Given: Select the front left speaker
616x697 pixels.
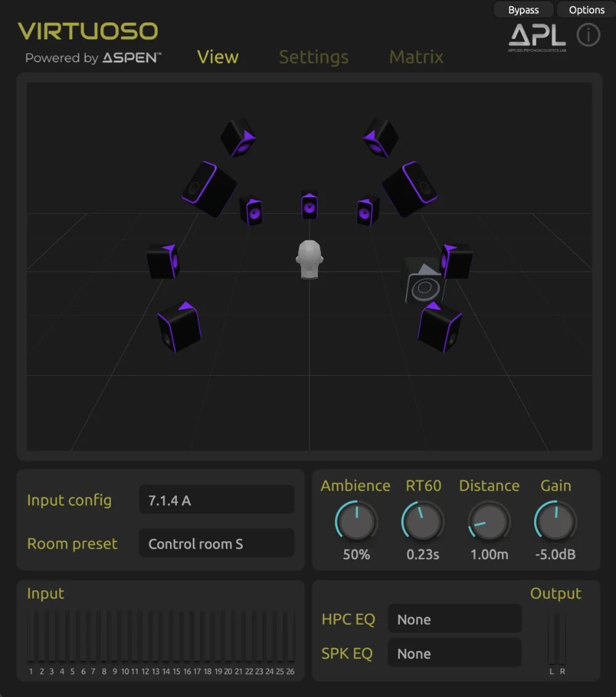Looking at the screenshot, I should click(252, 211).
